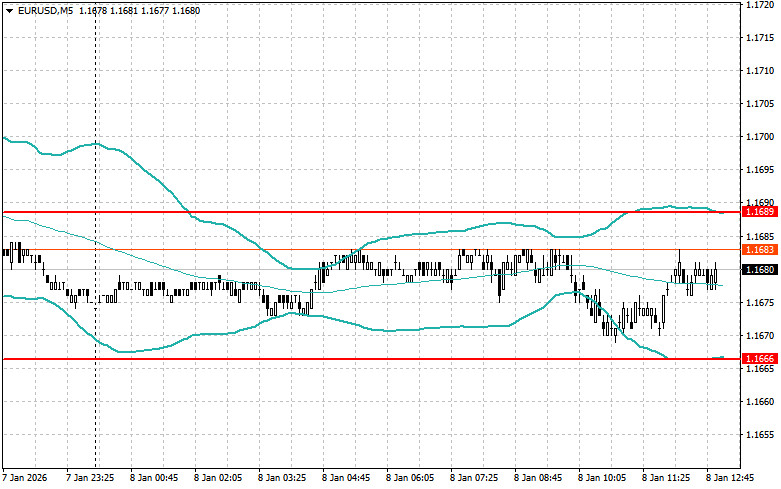Select the orange 1.1683 price level label
Screen dimensions: 781x489
click(x=760, y=249)
